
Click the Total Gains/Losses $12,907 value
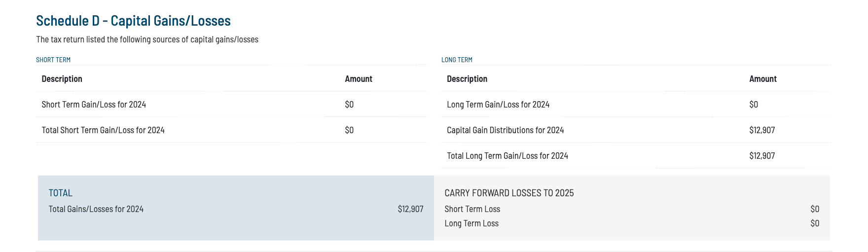click(410, 209)
